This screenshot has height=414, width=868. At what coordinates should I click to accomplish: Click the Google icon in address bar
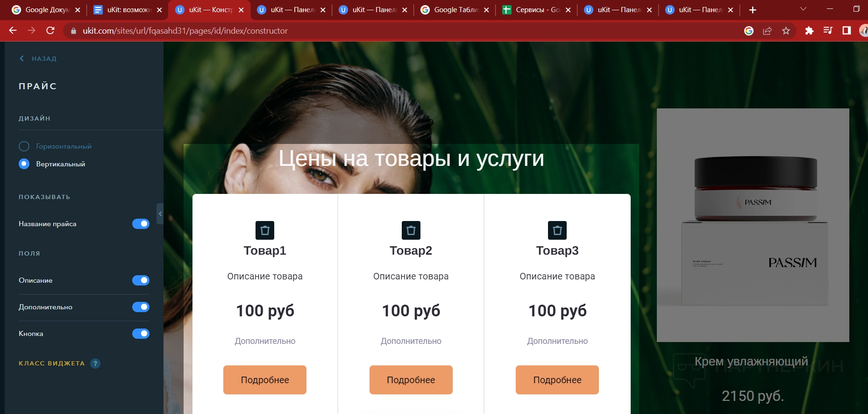(749, 31)
